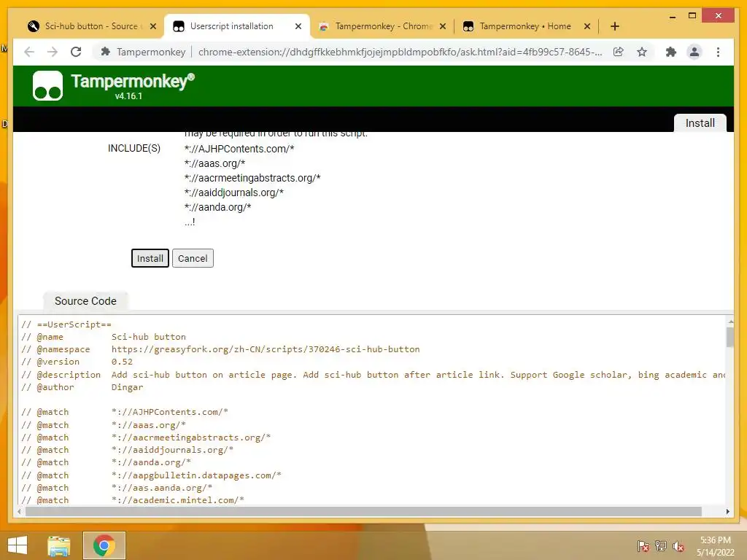
Task: Open the Chrome three-dot menu
Action: tap(718, 52)
